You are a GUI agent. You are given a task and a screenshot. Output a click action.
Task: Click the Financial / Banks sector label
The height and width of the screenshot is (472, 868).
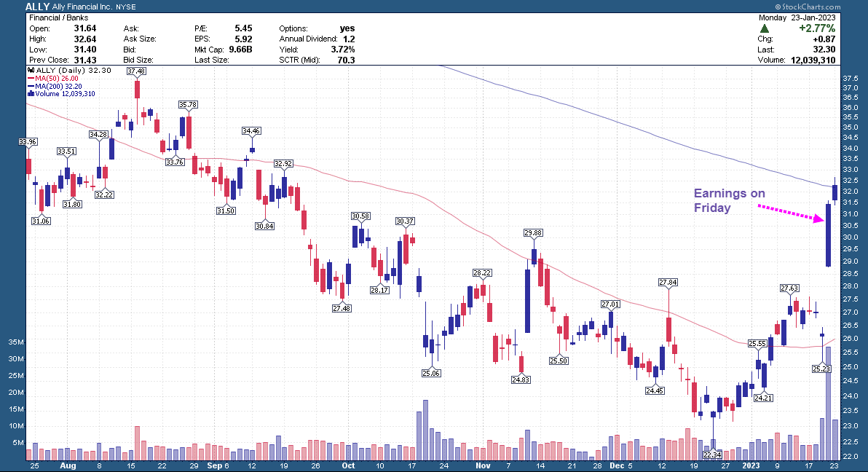click(59, 17)
